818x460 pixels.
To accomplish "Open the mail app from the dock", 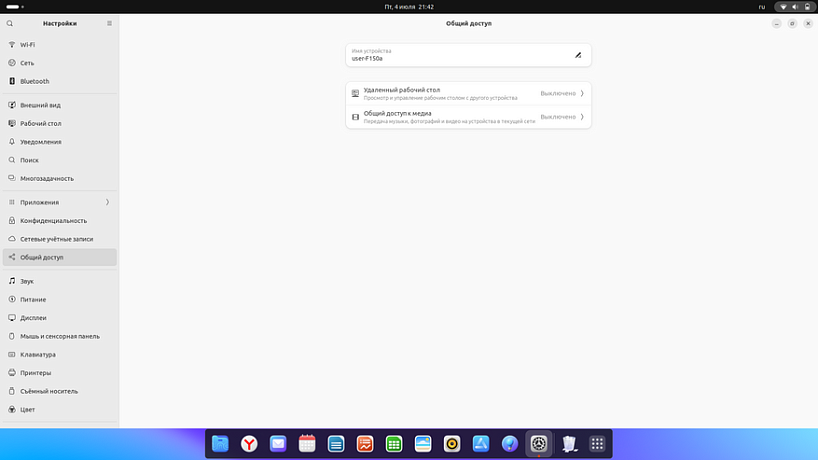I will pos(278,443).
